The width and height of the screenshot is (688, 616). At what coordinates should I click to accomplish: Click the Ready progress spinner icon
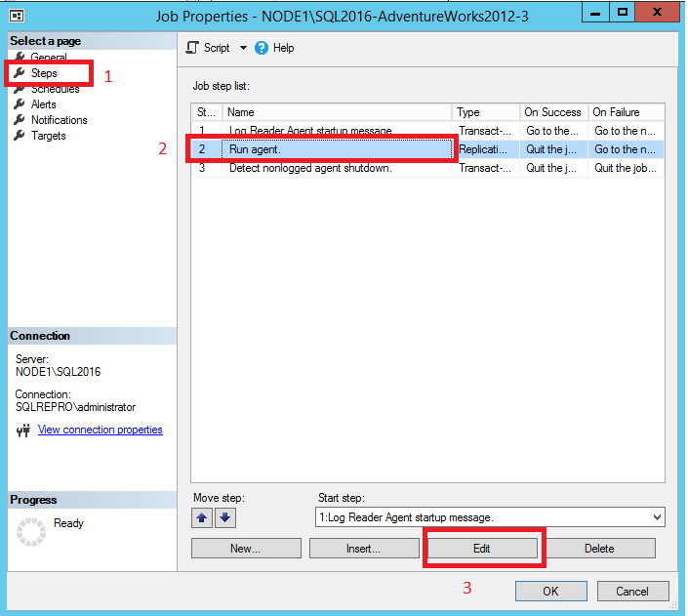(31, 532)
